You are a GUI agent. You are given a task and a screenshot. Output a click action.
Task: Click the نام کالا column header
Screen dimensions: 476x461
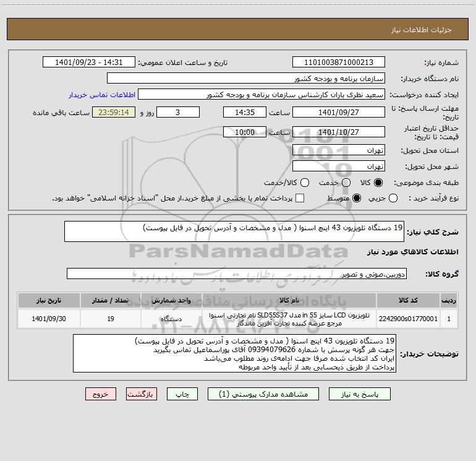coord(289,300)
